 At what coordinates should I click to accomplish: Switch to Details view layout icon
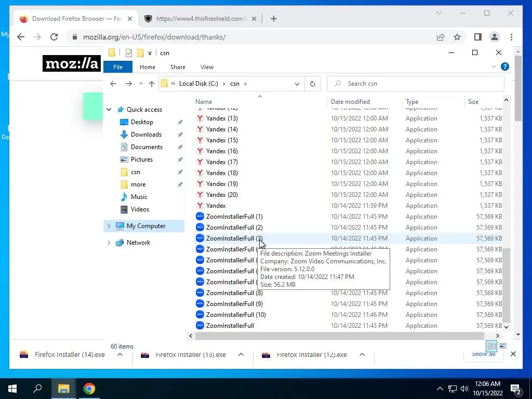click(x=491, y=346)
